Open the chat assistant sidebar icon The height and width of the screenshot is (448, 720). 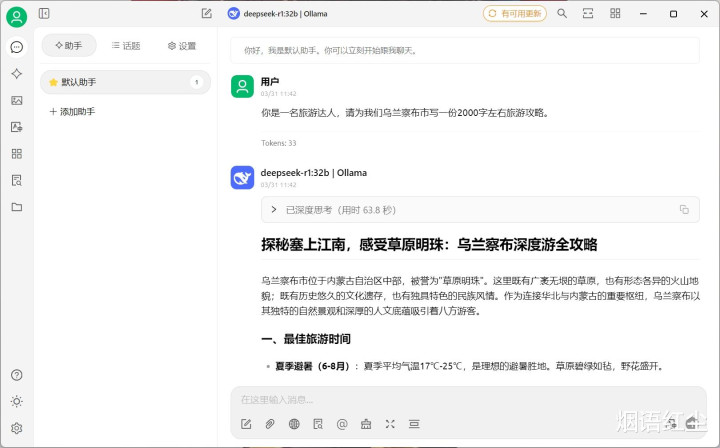[x=17, y=47]
